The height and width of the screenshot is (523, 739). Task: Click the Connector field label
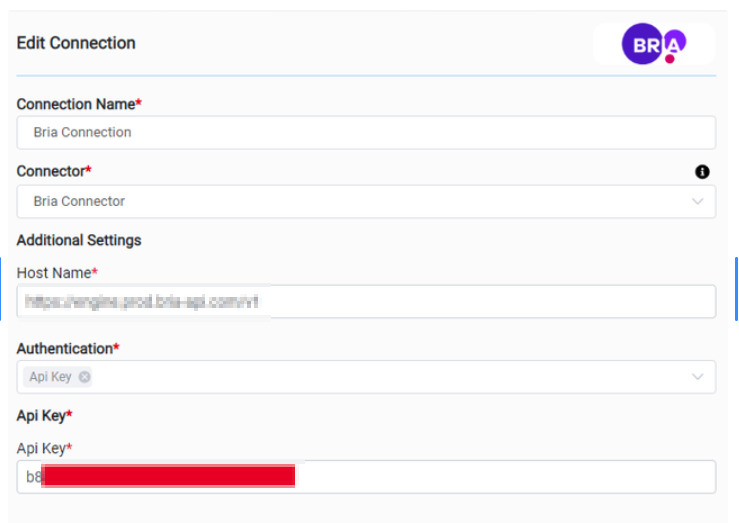pos(51,172)
